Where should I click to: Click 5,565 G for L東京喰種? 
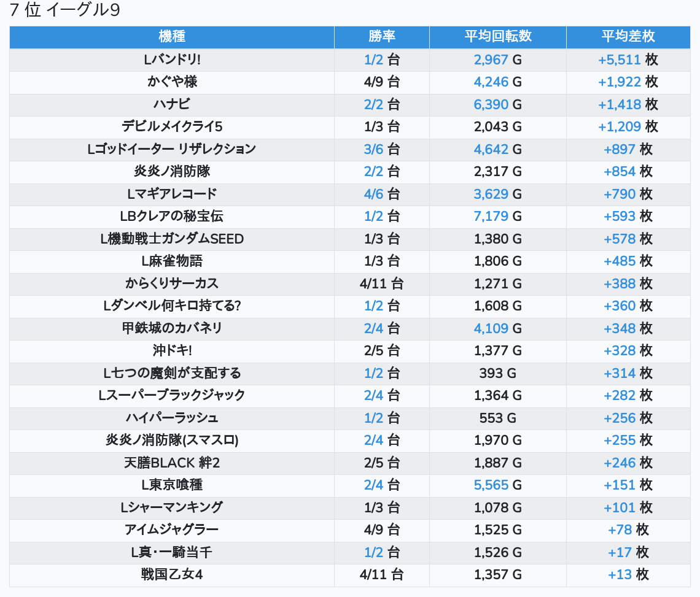coord(498,485)
